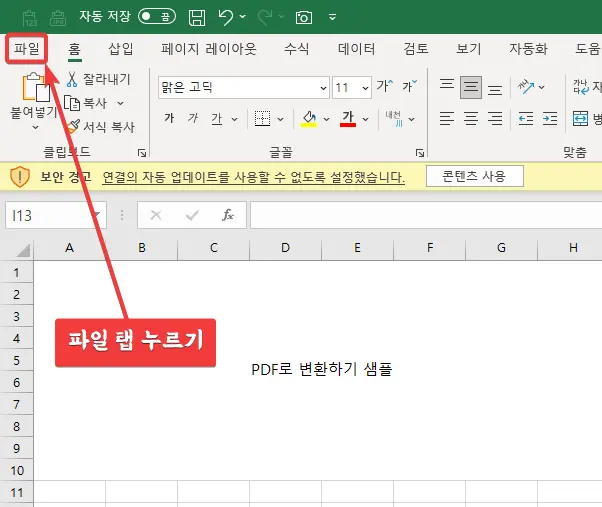Open Customize Quick Access Toolbar arrow
The width and height of the screenshot is (602, 507).
pyautogui.click(x=332, y=17)
